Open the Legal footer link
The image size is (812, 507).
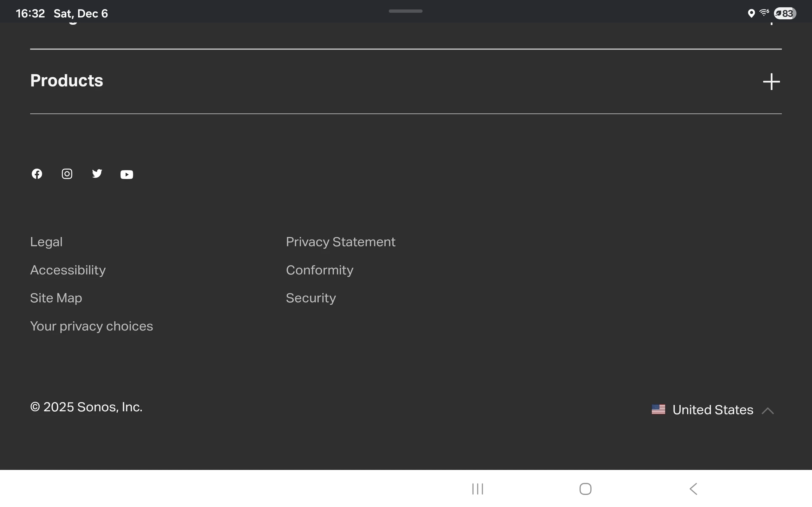(46, 242)
